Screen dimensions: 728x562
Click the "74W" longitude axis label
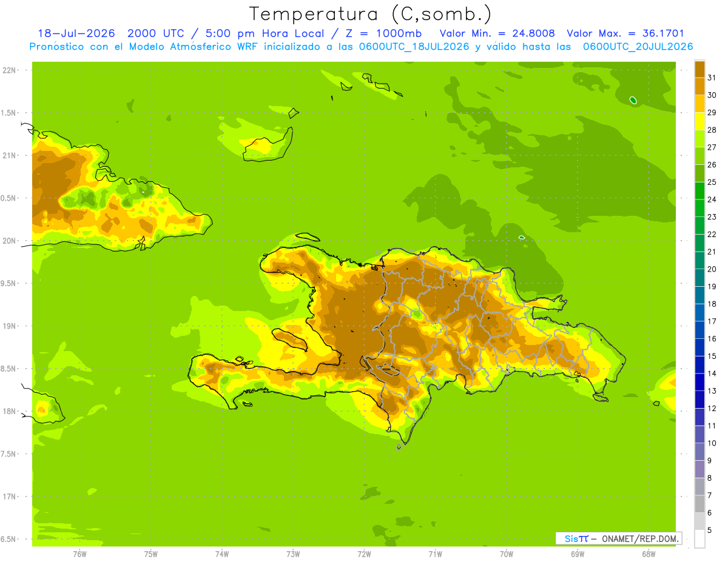pyautogui.click(x=221, y=554)
